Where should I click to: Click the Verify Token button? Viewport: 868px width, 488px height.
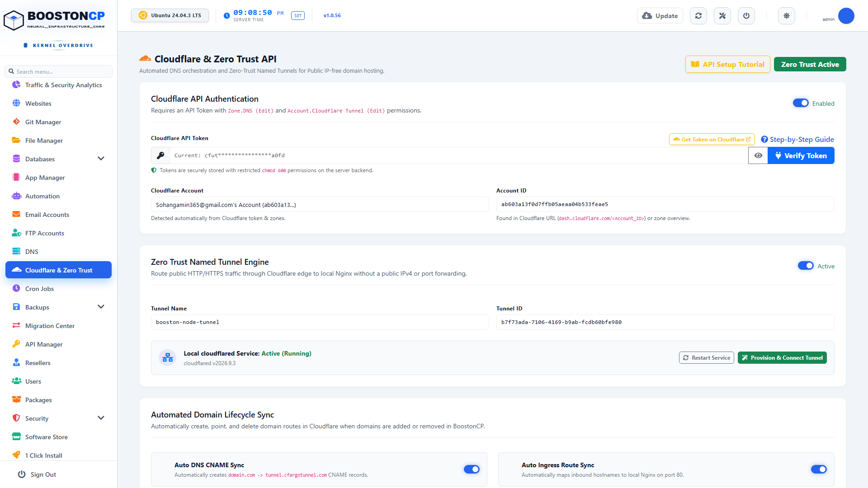point(801,155)
